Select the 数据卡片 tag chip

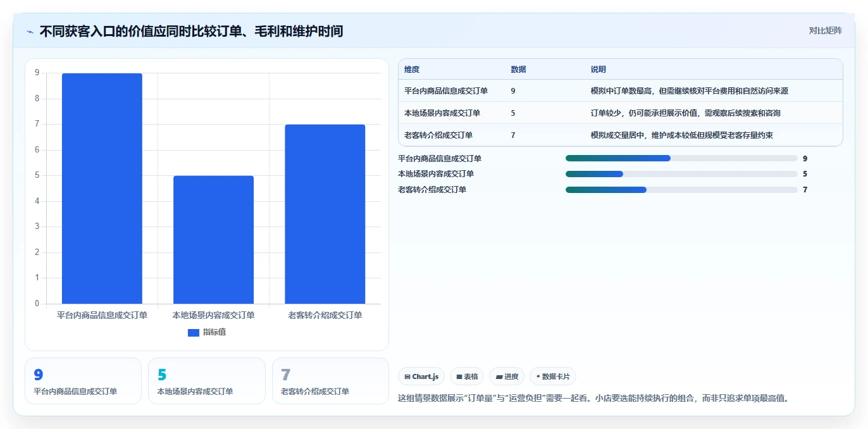[x=553, y=376]
